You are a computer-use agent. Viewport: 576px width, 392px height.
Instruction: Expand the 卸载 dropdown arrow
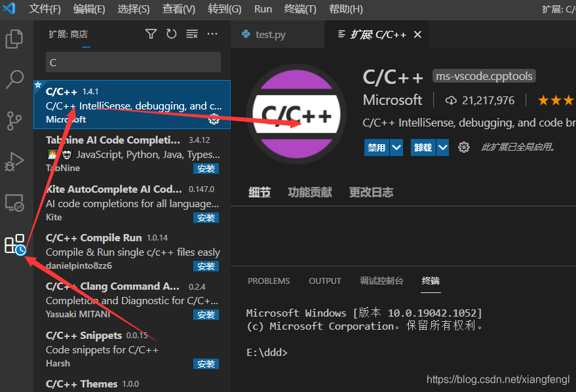click(x=443, y=147)
